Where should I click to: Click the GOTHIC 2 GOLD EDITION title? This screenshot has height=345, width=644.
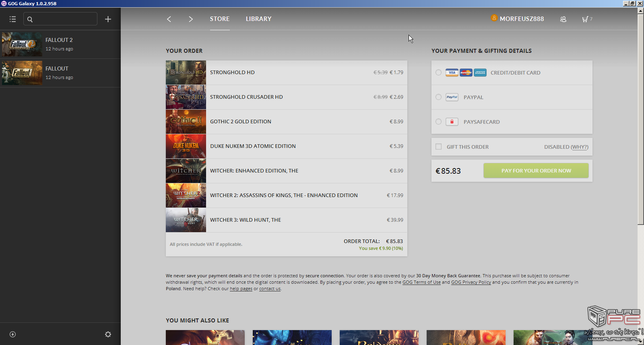tap(241, 122)
